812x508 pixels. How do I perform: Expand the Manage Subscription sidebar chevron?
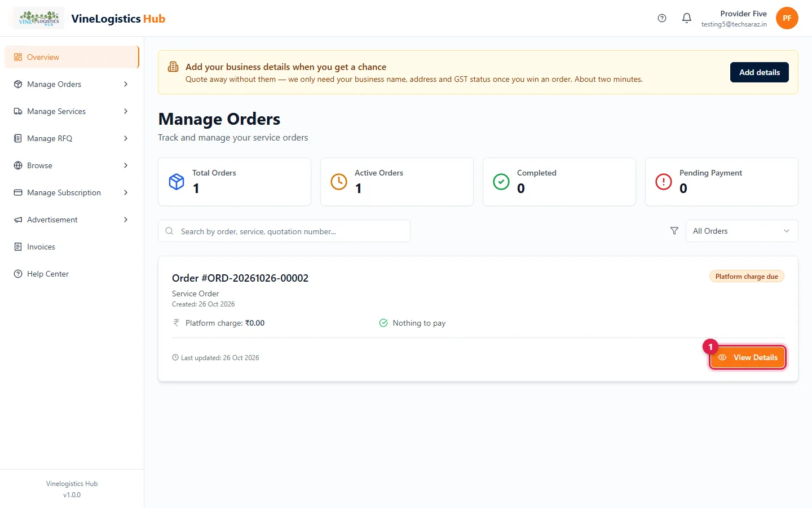click(126, 192)
